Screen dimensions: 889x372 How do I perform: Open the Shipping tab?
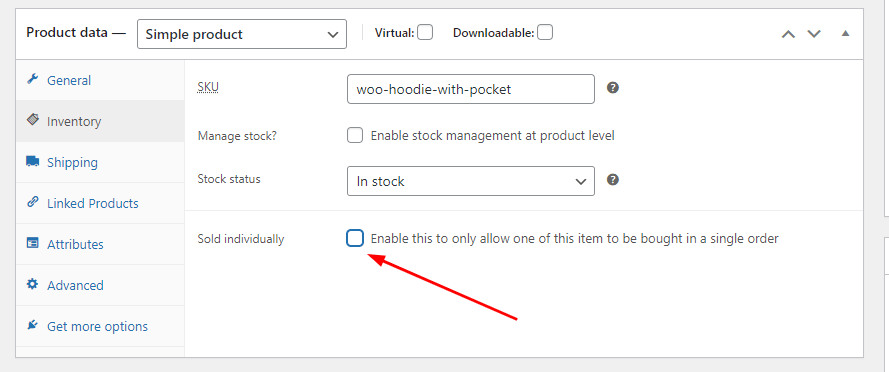click(x=100, y=162)
